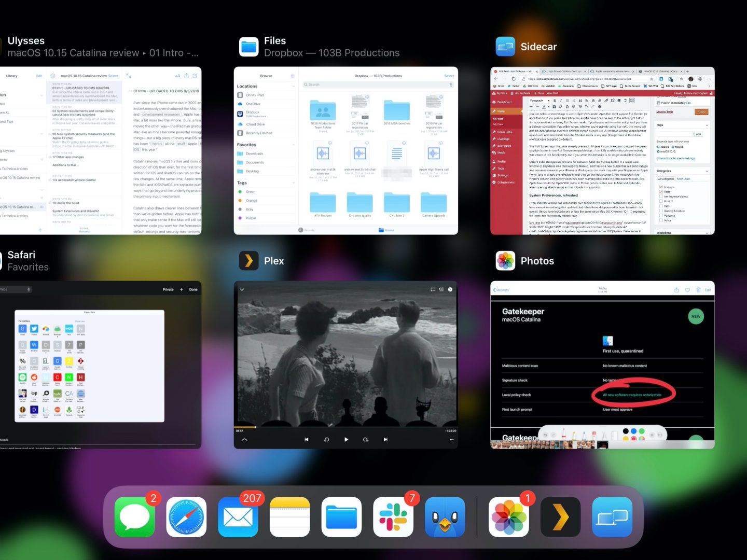Open Messages from the dock
Viewport: 747px width, 560px height.
tap(134, 517)
